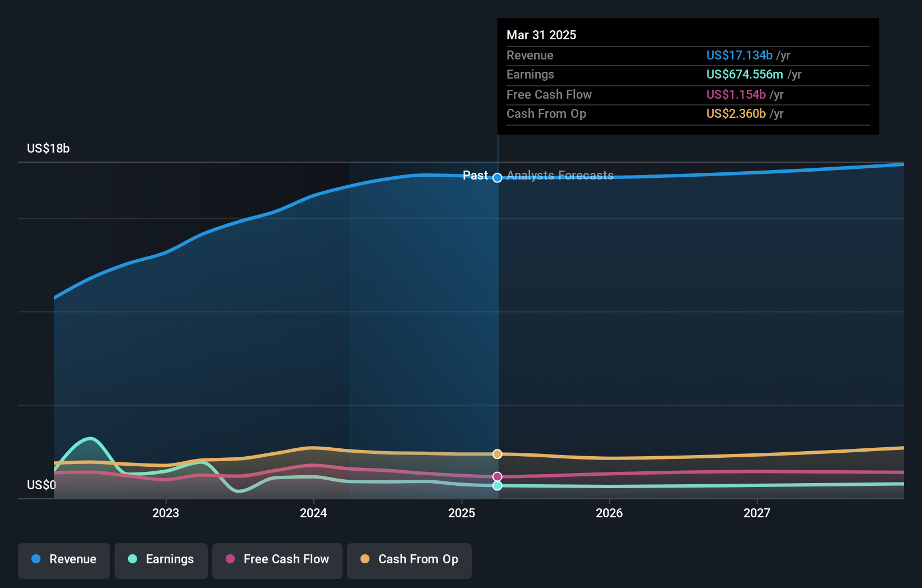
Task: Select the pink Free Cash Flow chart marker
Action: pyautogui.click(x=497, y=476)
